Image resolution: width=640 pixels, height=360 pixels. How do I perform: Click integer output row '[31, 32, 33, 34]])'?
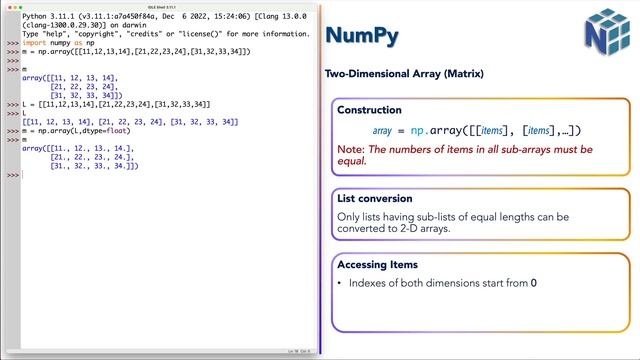tap(86, 96)
